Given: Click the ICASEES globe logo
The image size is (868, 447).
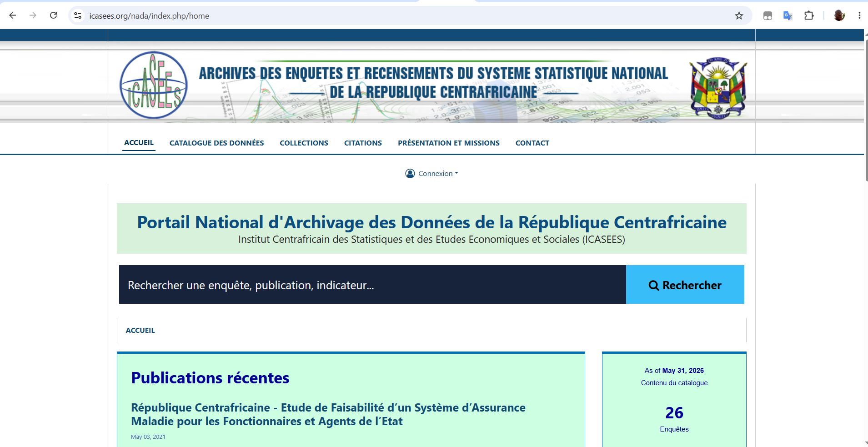Looking at the screenshot, I should click(154, 85).
